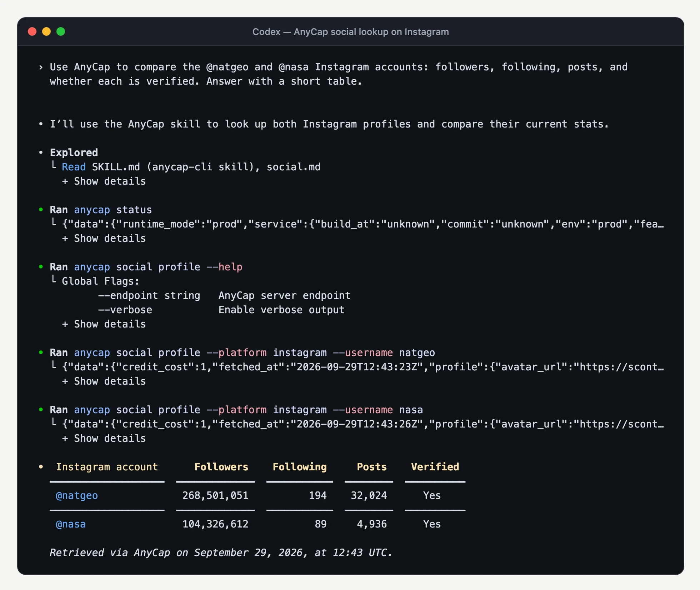The height and width of the screenshot is (590, 700).
Task: Click the Instagram account column header
Action: [107, 467]
